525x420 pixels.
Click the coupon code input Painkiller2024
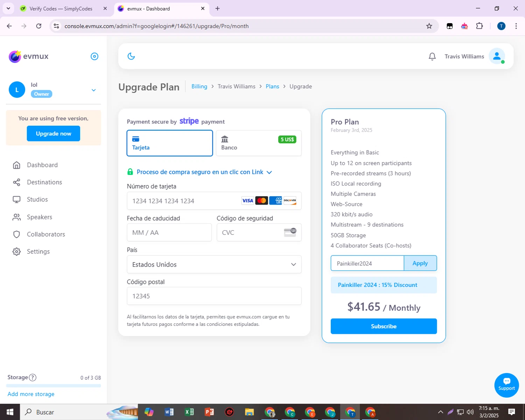tap(367, 263)
